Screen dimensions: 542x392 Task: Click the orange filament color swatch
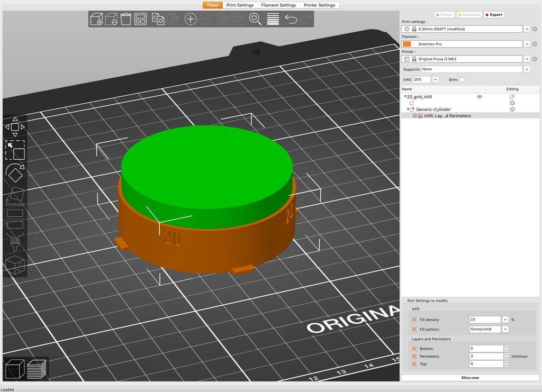407,44
